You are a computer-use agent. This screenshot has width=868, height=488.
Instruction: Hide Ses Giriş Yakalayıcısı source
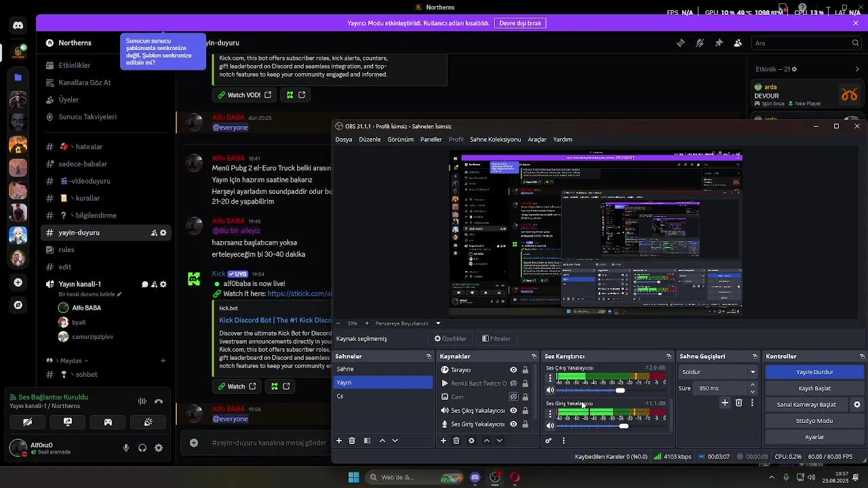[x=513, y=424]
